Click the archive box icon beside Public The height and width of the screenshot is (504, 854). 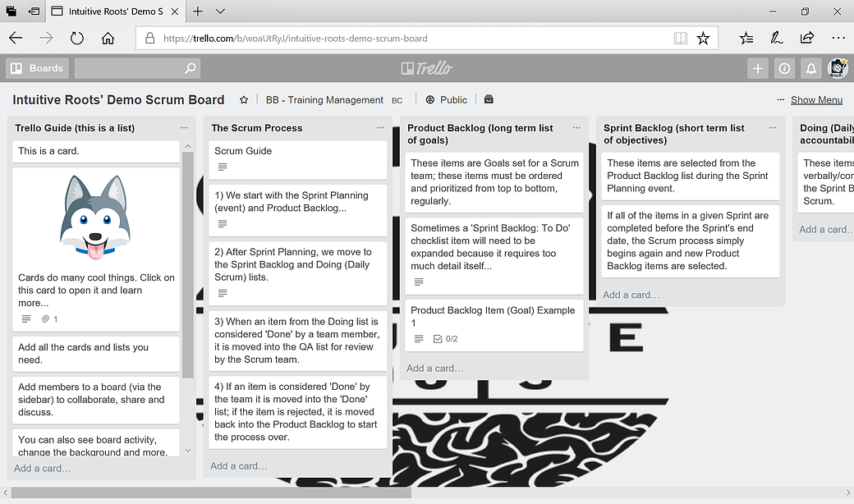(x=489, y=99)
